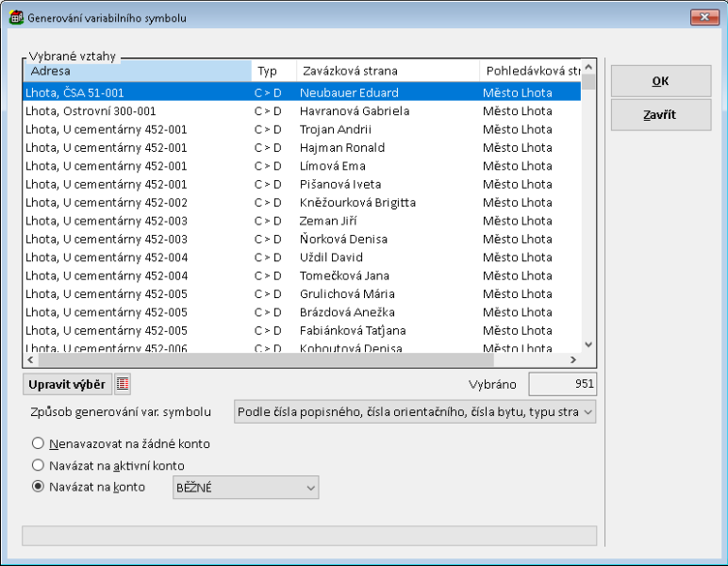Select Navázat na aktivní konto option
This screenshot has height=566, width=728.
coord(39,465)
